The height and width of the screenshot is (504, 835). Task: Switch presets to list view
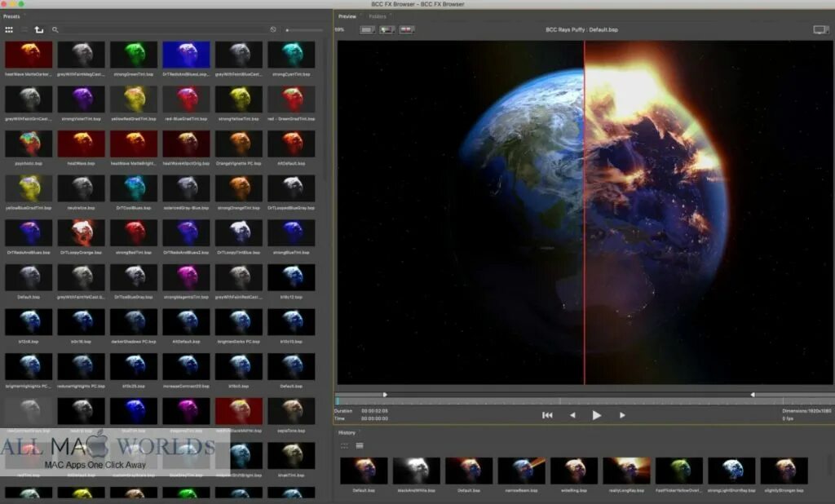[24, 30]
